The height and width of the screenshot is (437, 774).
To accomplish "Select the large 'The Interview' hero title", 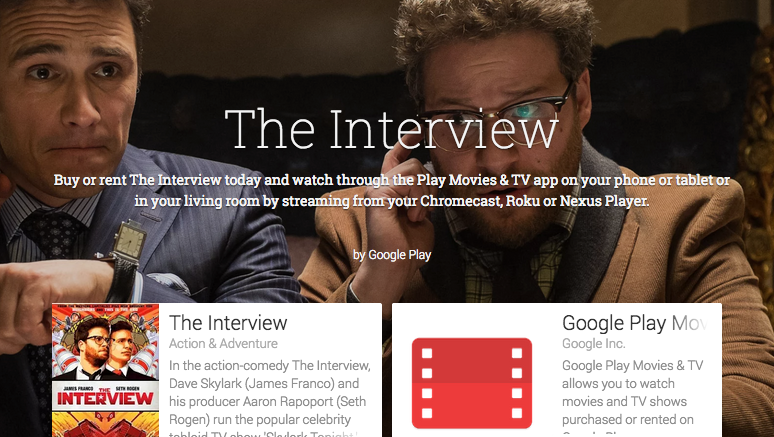I will click(x=391, y=129).
